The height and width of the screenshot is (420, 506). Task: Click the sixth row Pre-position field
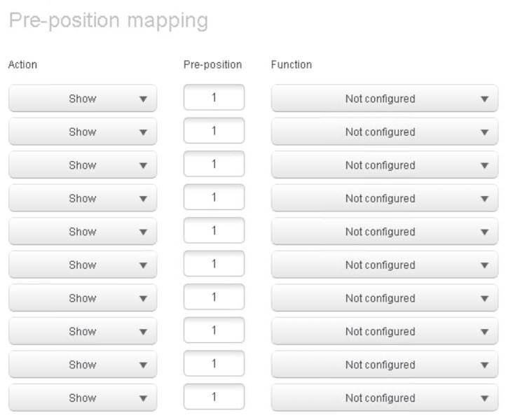point(214,264)
